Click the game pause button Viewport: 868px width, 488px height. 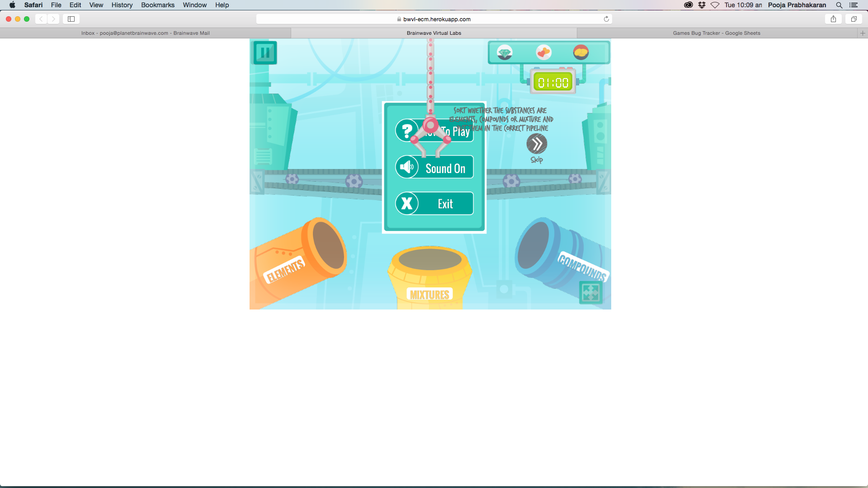(x=265, y=53)
